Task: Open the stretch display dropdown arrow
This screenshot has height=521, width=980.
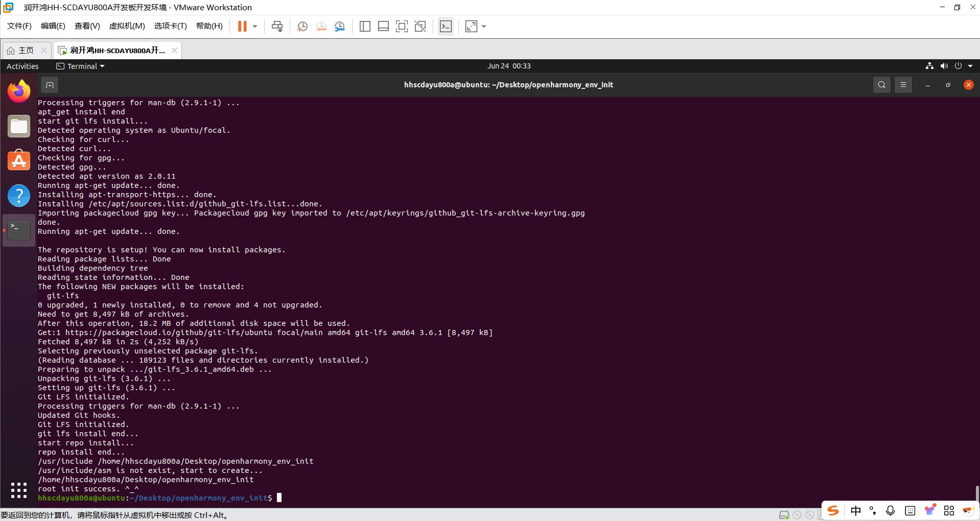Action: point(484,27)
